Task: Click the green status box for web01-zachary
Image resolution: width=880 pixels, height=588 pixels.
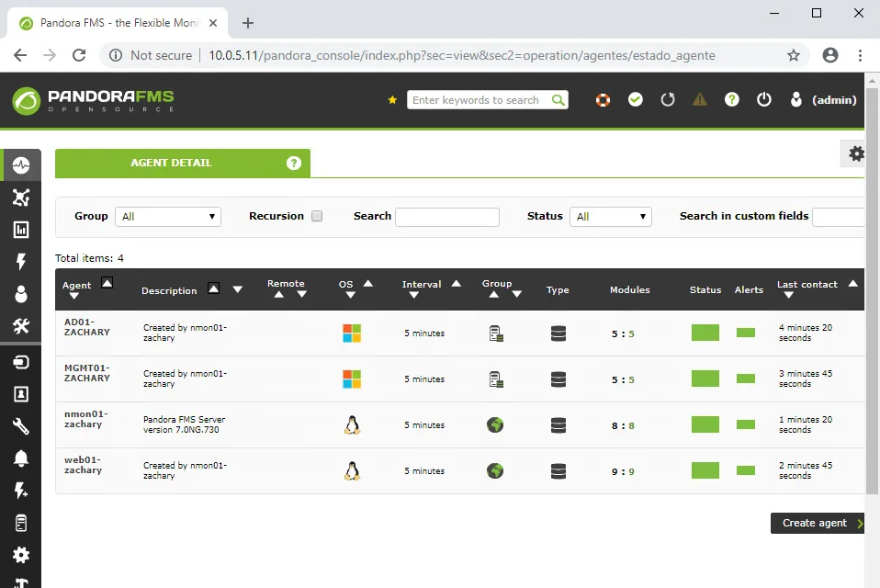Action: (x=705, y=470)
